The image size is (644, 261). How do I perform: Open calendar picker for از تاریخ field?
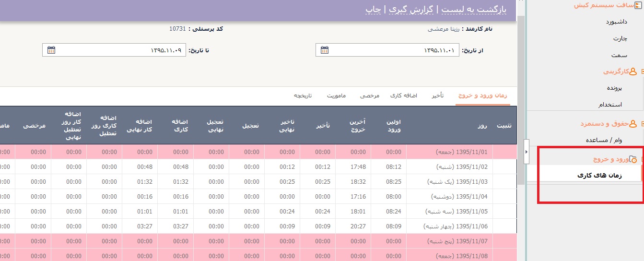click(x=325, y=50)
